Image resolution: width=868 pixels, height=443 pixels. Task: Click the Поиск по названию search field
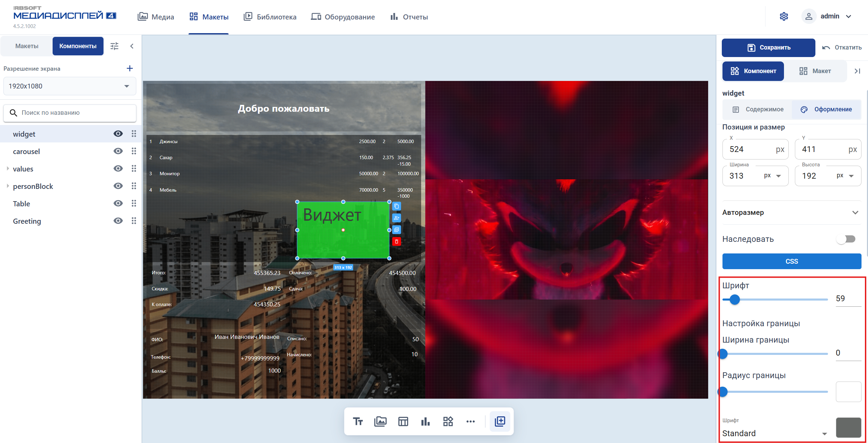70,113
